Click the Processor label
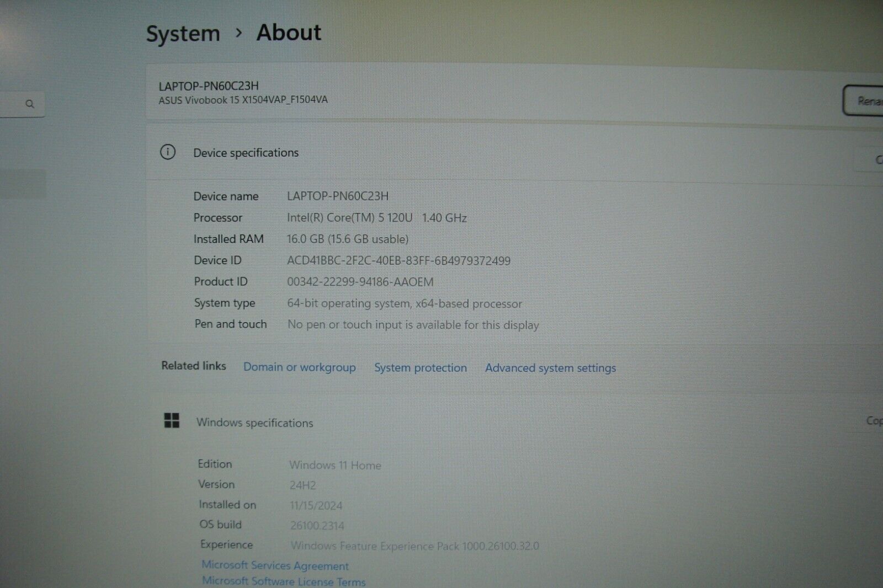The image size is (883, 588). (x=217, y=217)
